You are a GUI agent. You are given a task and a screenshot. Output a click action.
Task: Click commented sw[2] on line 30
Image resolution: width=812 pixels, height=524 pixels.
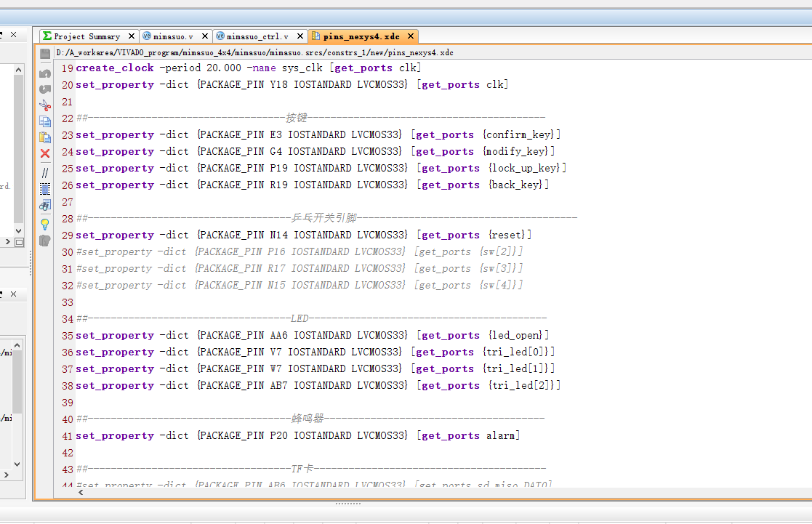498,251
